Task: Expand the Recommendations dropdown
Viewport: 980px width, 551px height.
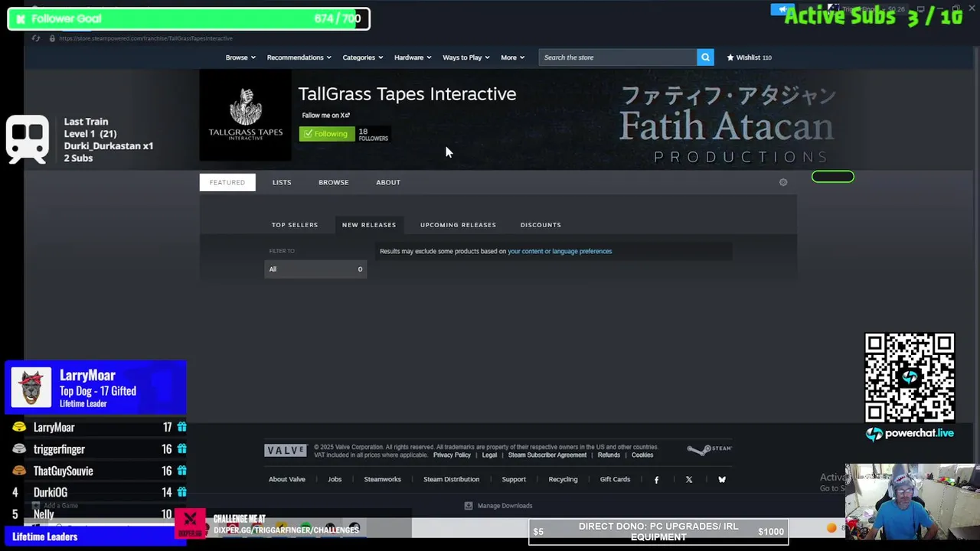Action: [299, 57]
